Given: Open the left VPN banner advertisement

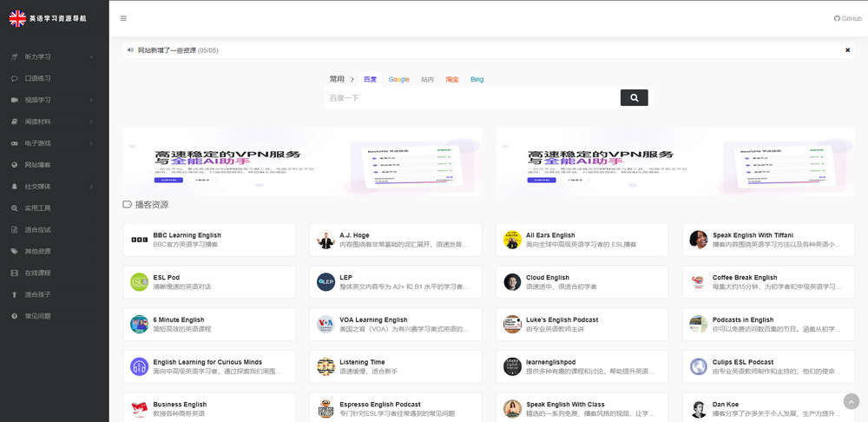Looking at the screenshot, I should click(x=302, y=162).
